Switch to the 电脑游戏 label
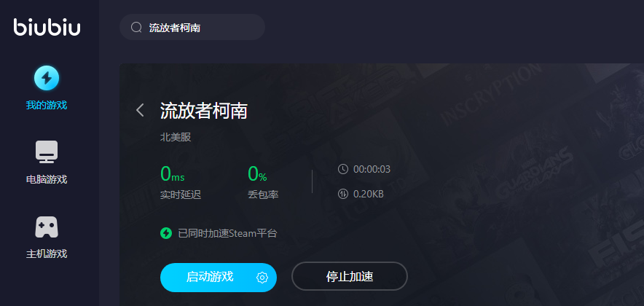 pos(47,179)
